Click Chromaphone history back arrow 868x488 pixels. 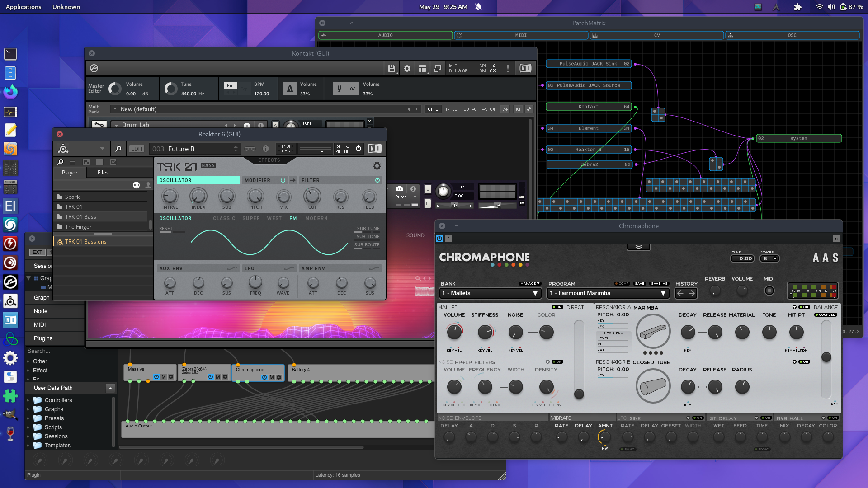(x=680, y=293)
